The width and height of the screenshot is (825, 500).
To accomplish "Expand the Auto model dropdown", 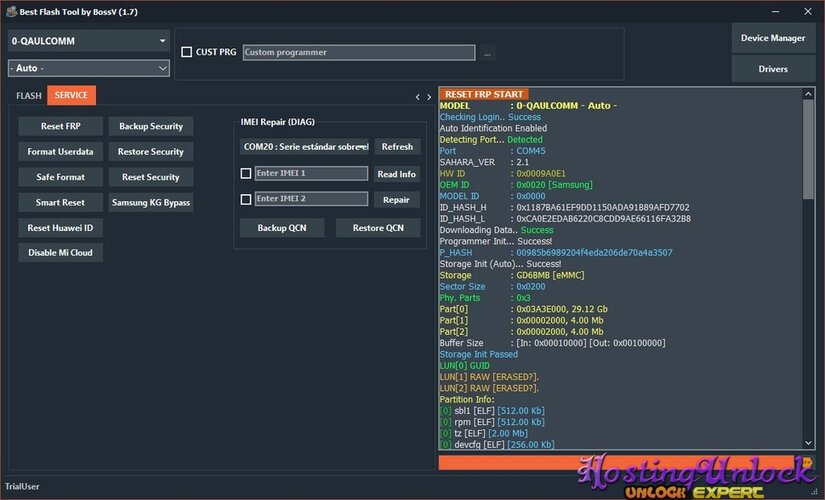I will pyautogui.click(x=89, y=68).
